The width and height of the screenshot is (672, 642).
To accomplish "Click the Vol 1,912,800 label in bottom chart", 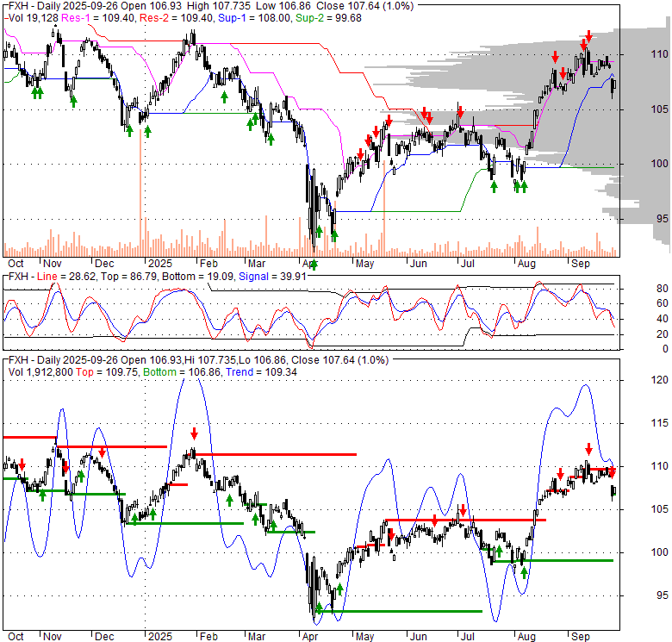I will click(40, 372).
